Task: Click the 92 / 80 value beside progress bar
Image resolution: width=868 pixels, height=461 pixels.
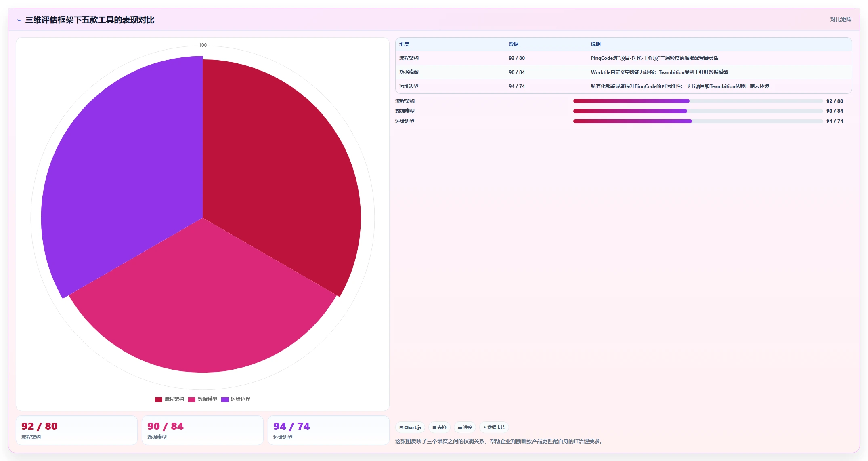Action: pos(834,101)
